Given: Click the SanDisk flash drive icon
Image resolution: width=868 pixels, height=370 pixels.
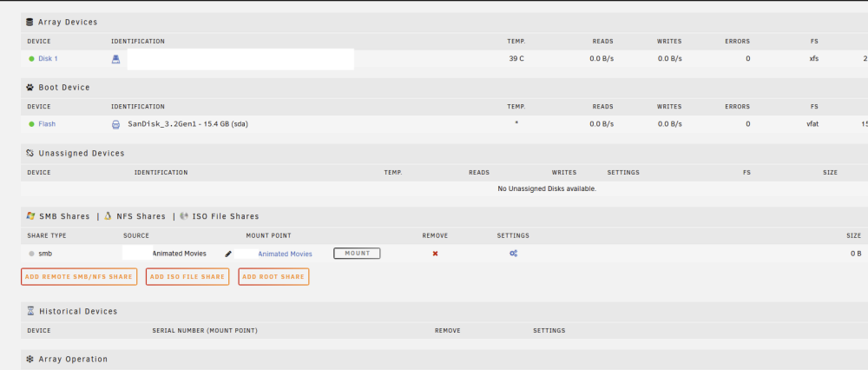Looking at the screenshot, I should [x=115, y=124].
